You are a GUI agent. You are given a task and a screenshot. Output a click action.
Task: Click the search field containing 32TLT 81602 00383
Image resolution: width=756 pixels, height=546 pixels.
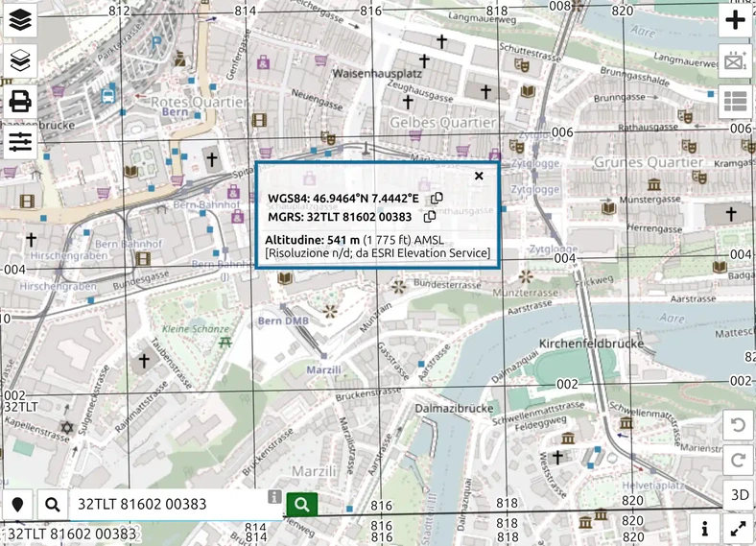(176, 505)
